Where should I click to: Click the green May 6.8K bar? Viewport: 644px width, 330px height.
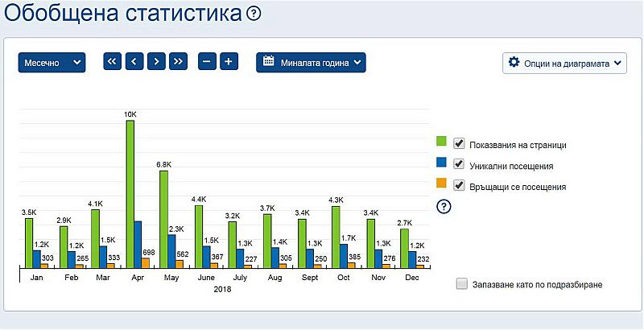163,217
